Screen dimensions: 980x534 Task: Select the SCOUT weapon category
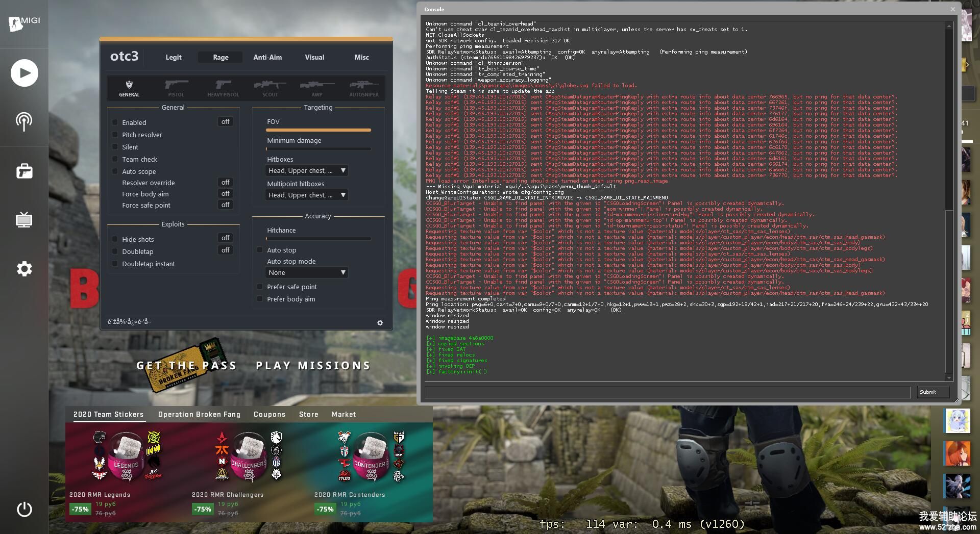270,88
